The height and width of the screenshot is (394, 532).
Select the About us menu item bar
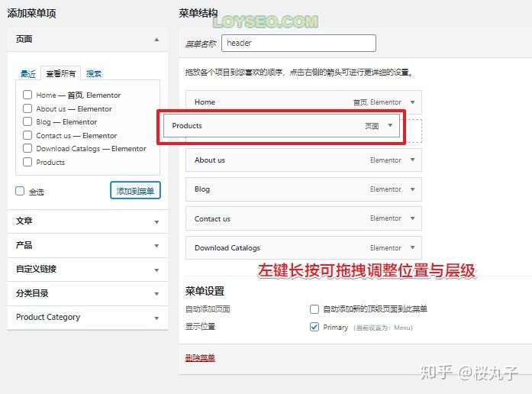pos(304,160)
